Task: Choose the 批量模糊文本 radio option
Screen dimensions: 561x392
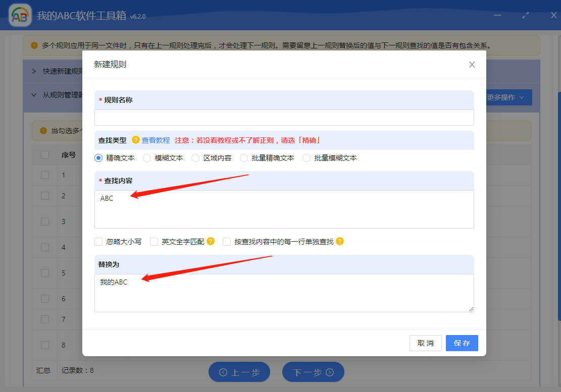Action: click(x=307, y=158)
